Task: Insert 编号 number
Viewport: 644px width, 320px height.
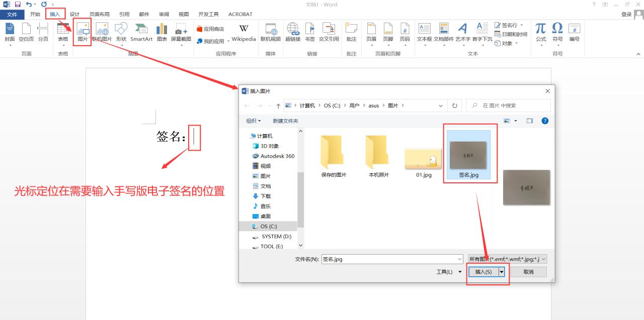Action: click(574, 33)
